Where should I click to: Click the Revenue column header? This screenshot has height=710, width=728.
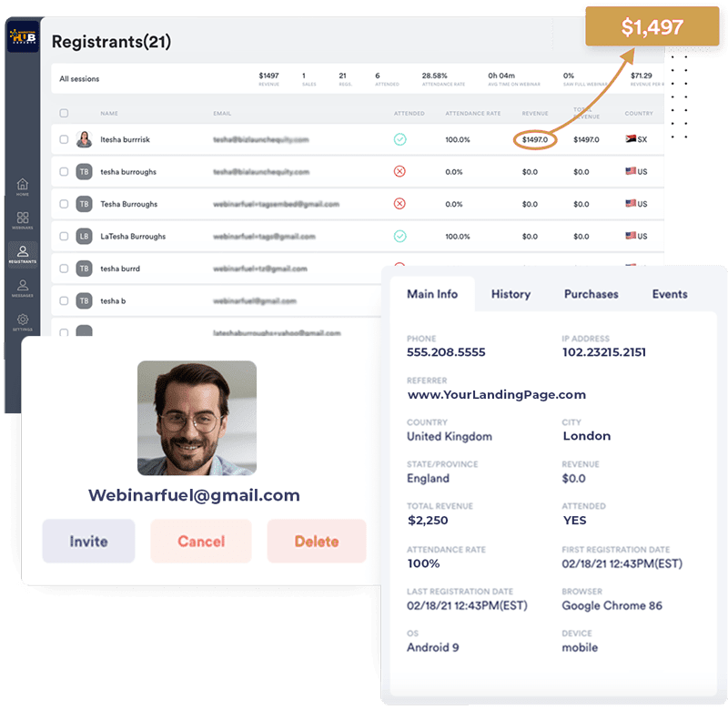535,113
